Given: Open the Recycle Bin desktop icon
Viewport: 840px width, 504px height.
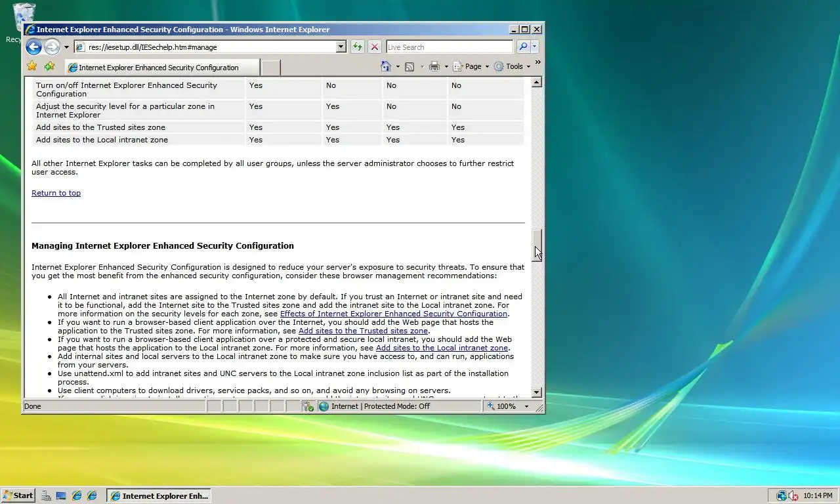Looking at the screenshot, I should pos(24,23).
